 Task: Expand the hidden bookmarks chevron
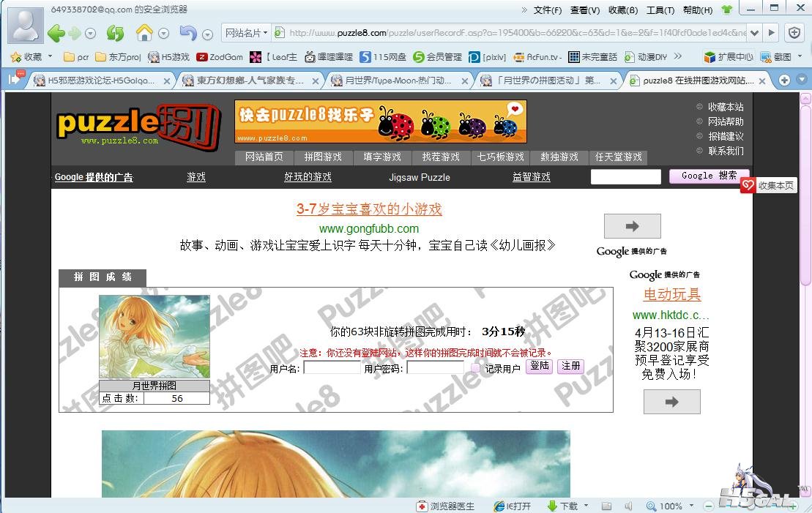coord(677,56)
